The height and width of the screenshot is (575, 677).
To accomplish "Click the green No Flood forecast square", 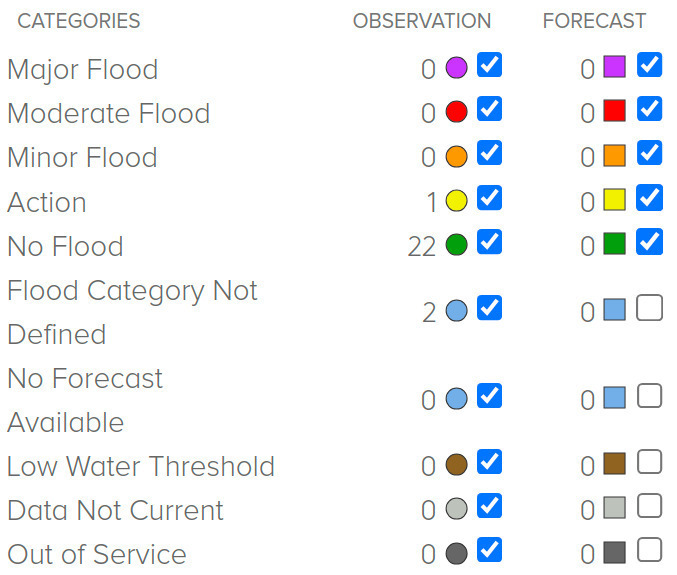I will (614, 243).
